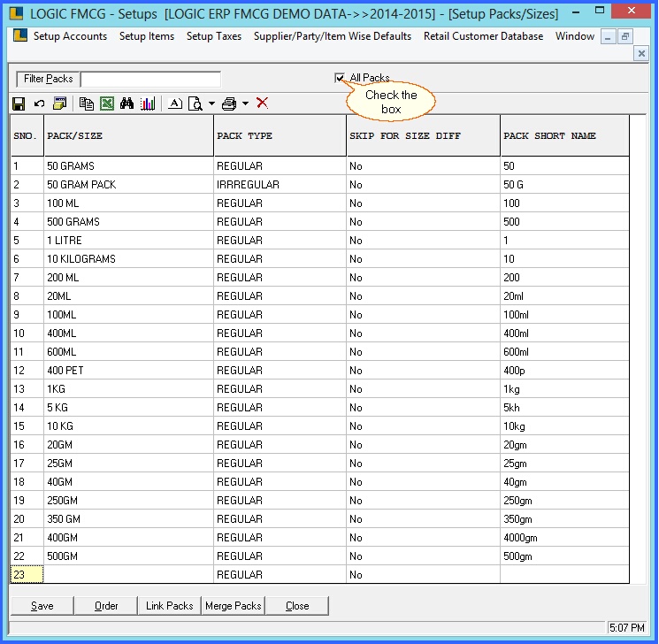
Task: Click short name cell '400p'
Action: [x=565, y=371]
